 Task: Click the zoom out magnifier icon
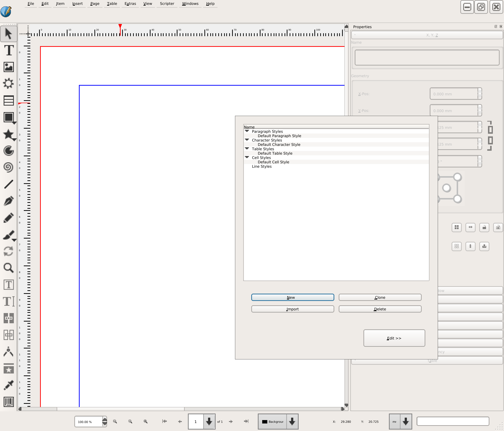(x=115, y=422)
